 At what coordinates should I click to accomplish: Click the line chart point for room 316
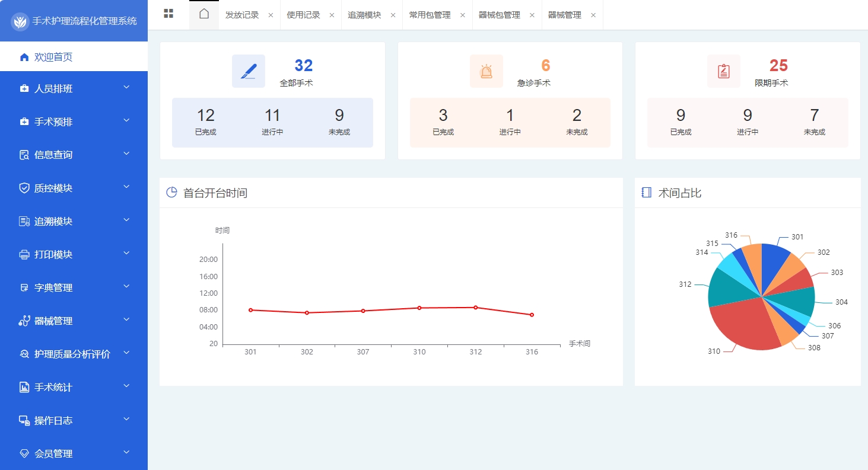point(532,315)
